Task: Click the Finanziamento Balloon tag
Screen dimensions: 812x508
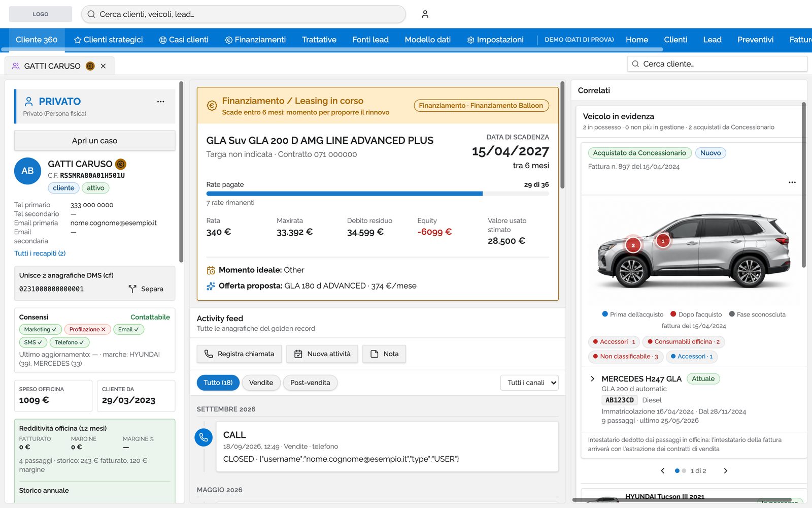Action: click(x=481, y=106)
